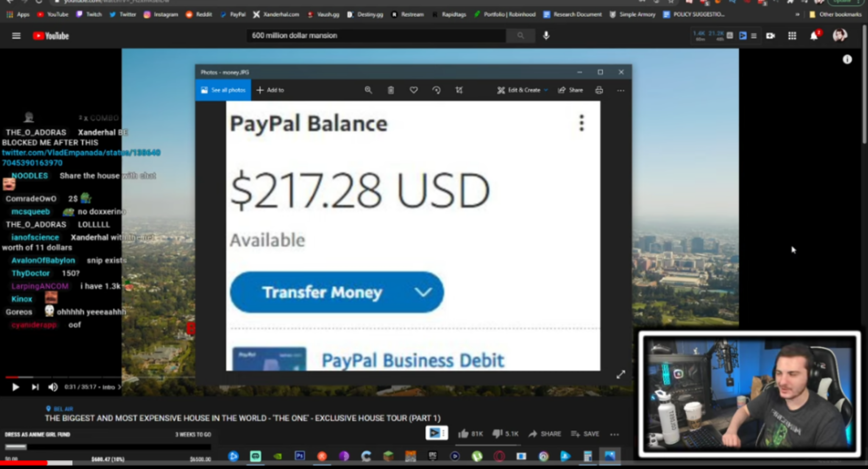Open the Research Document bookmark

(573, 14)
